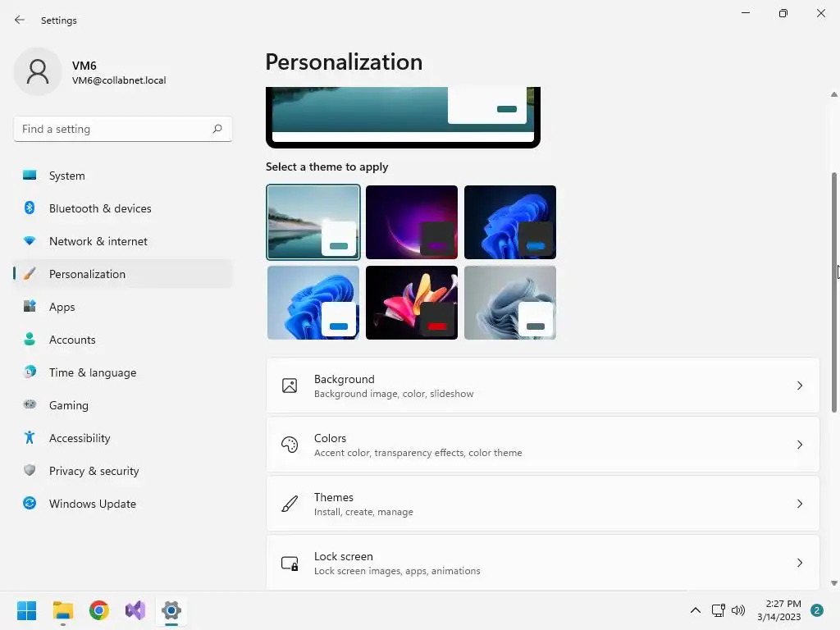840x630 pixels.
Task: Click the Accounts person icon
Action: (x=30, y=339)
